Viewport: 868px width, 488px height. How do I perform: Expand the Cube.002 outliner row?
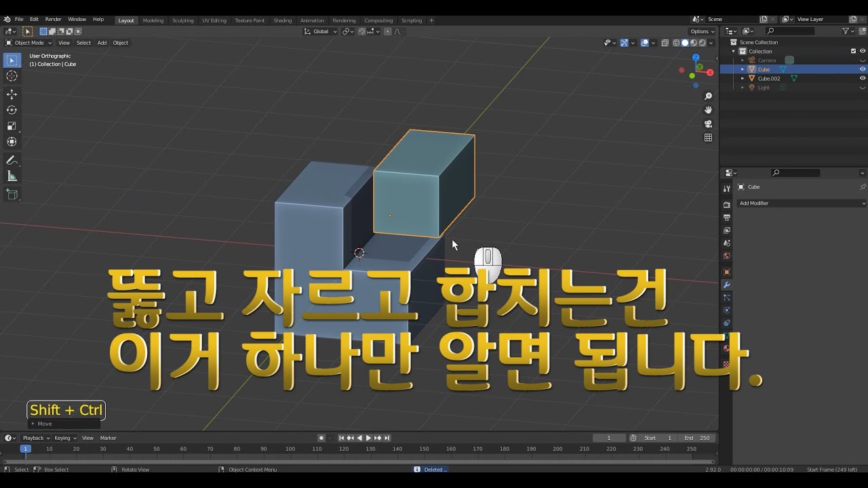[743, 78]
